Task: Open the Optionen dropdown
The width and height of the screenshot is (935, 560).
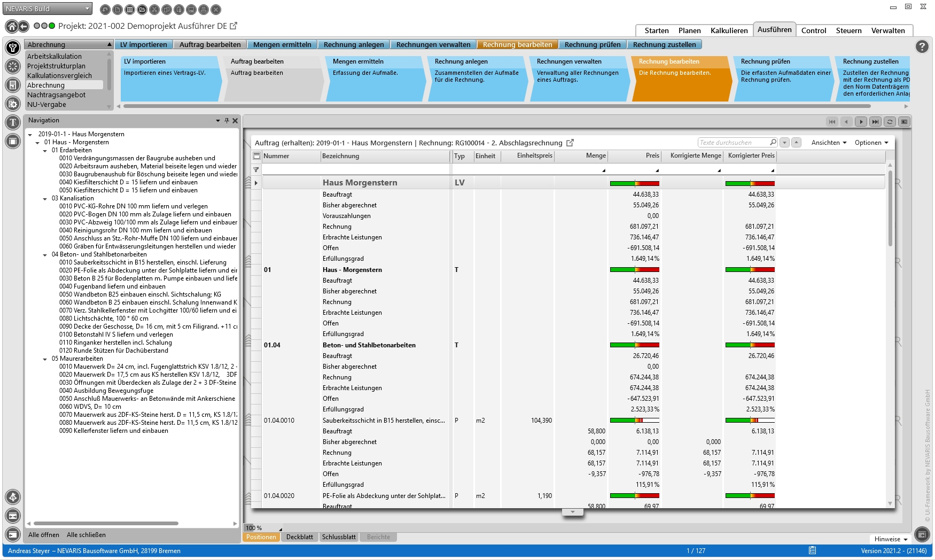Action: [871, 143]
